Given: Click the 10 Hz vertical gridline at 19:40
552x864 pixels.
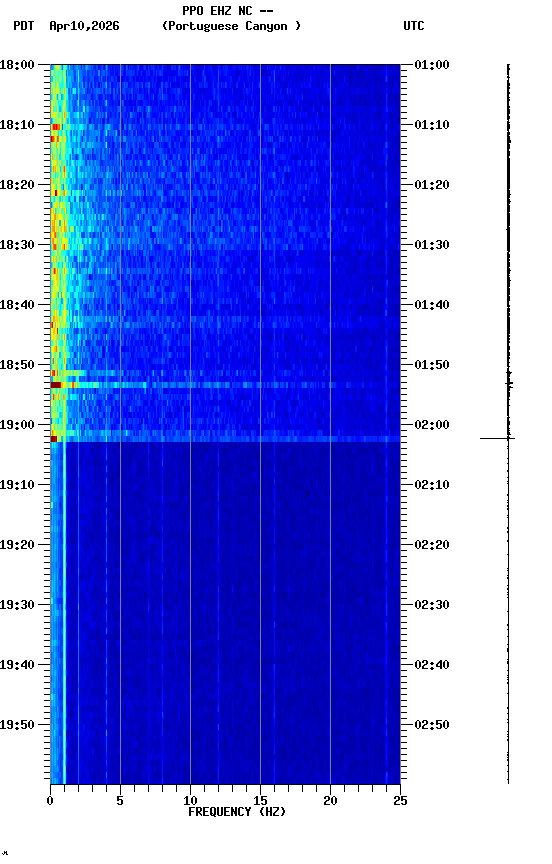Looking at the screenshot, I should pyautogui.click(x=190, y=665).
